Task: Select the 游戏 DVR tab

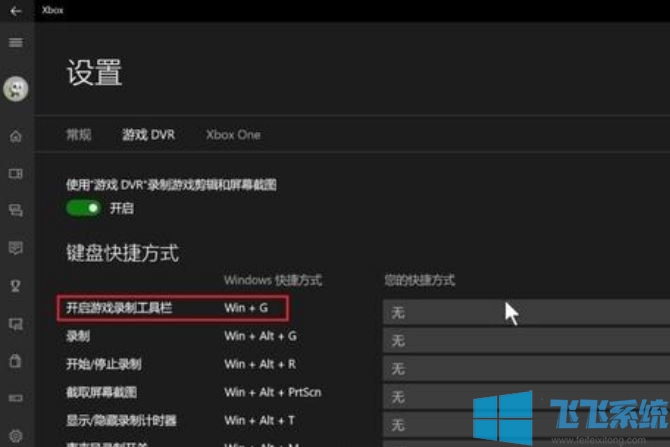Action: coord(148,134)
